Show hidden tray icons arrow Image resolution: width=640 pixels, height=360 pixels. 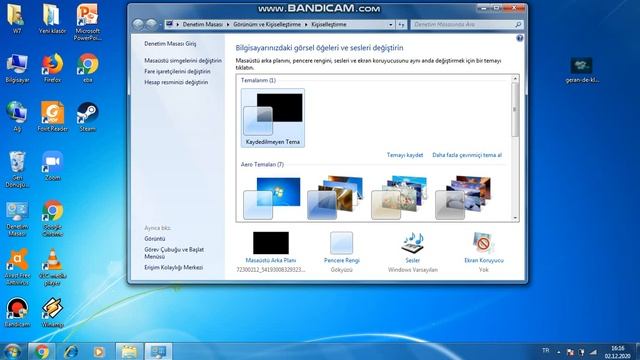[x=558, y=352]
